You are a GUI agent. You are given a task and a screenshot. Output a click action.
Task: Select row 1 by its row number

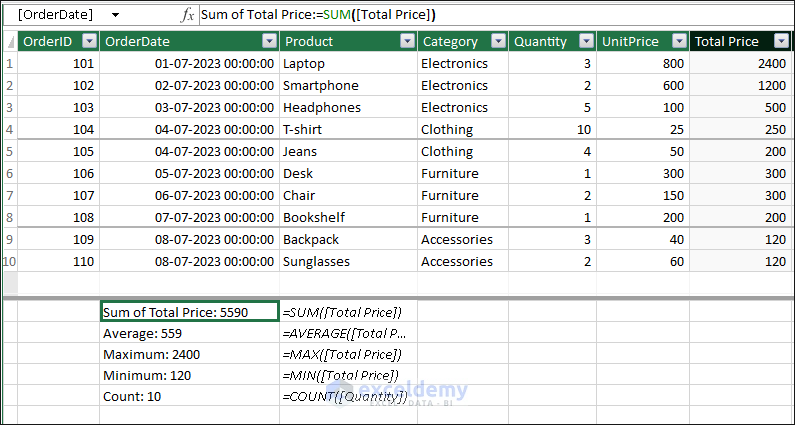pyautogui.click(x=9, y=63)
